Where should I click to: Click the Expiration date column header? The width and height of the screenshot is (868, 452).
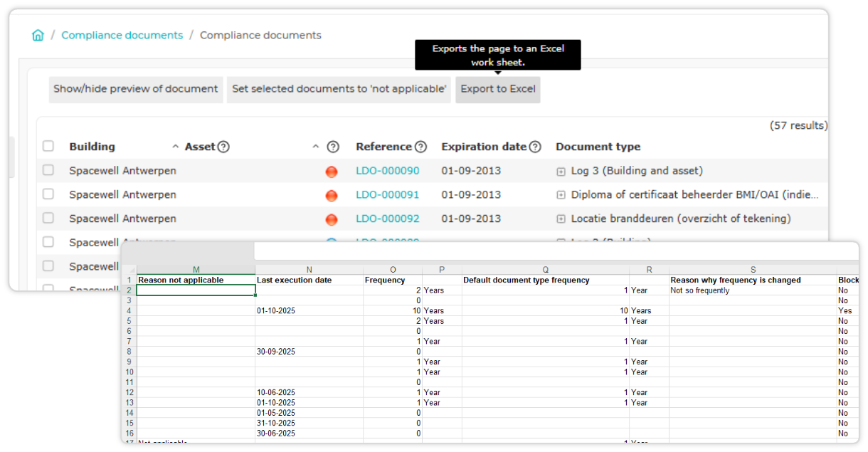coord(484,147)
